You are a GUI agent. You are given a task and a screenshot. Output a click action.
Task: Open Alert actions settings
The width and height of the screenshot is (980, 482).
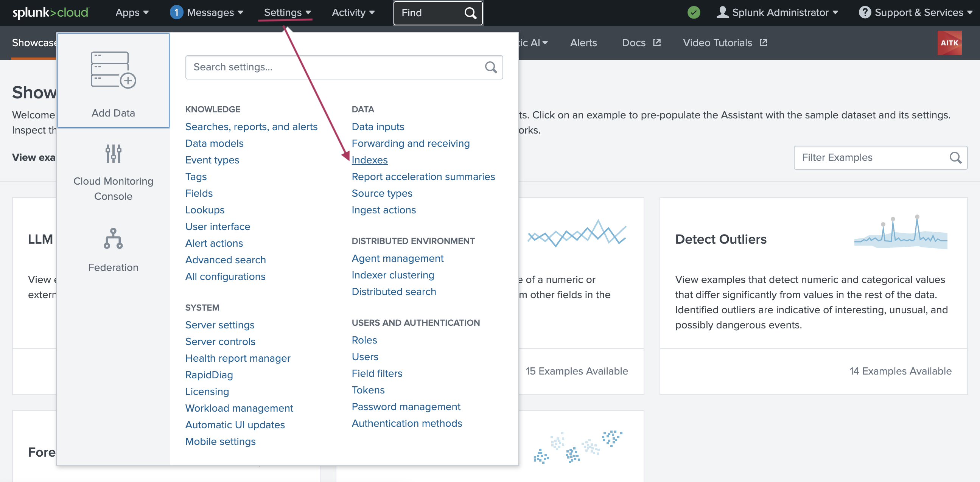[x=214, y=244]
